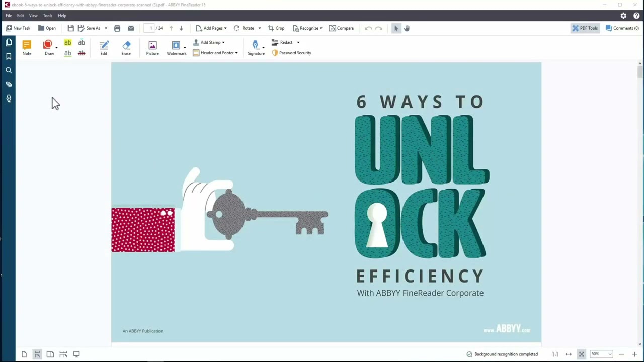Open the Bookmarks panel in sidebar

click(x=9, y=57)
